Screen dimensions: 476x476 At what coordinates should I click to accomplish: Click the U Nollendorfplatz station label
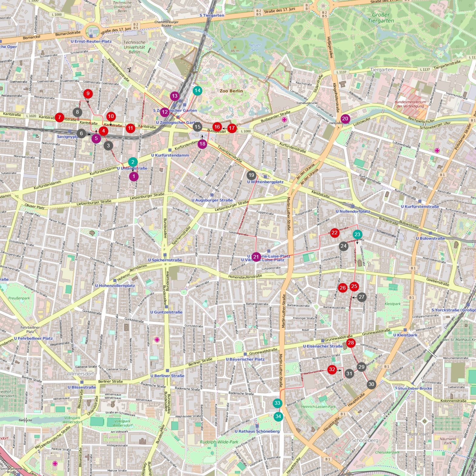pyautogui.click(x=353, y=212)
